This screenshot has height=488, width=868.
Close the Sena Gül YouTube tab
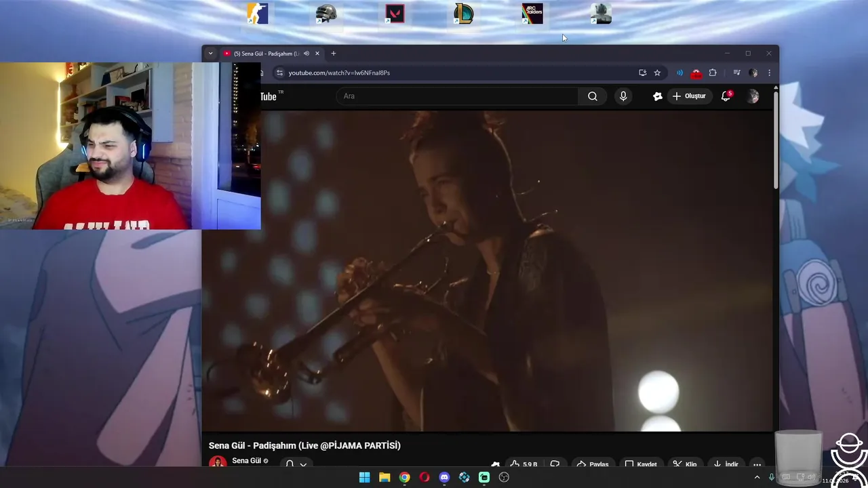click(317, 54)
